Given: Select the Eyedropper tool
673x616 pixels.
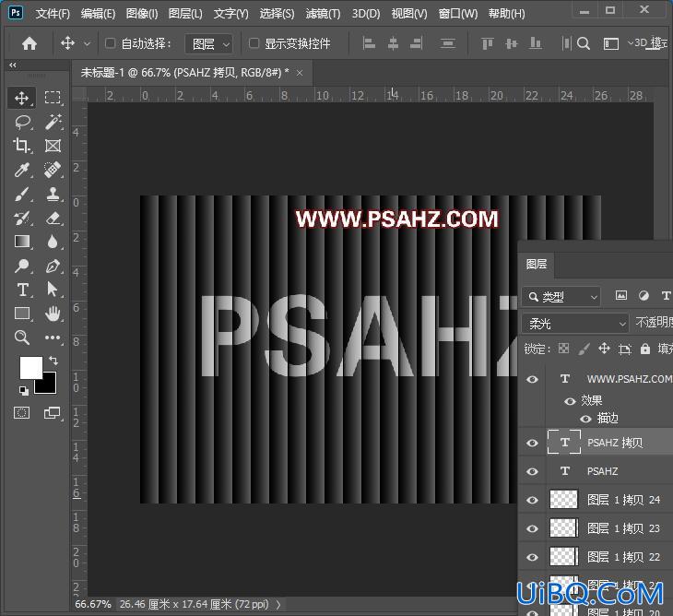Looking at the screenshot, I should pos(22,170).
